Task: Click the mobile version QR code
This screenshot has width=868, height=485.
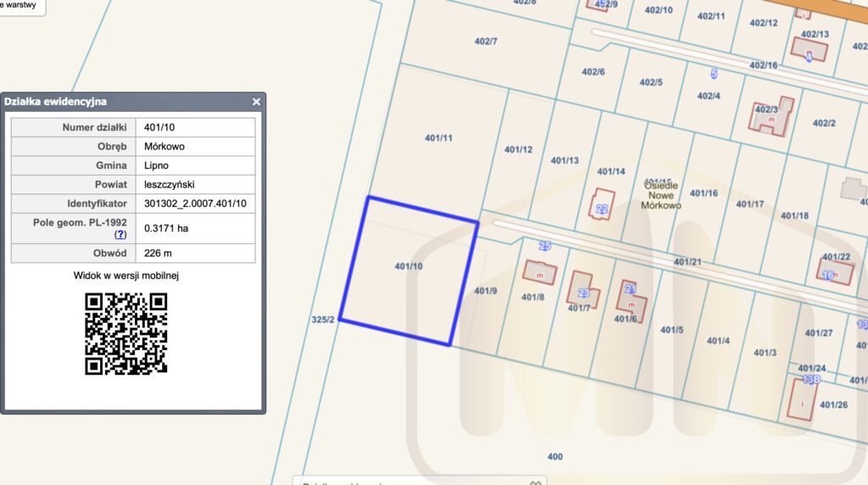Action: 126,334
